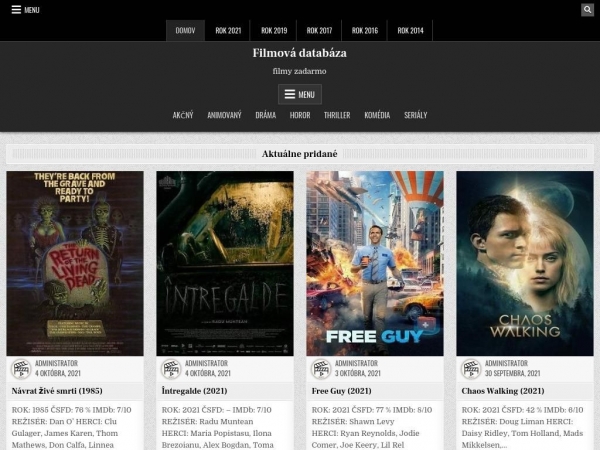The height and width of the screenshot is (450, 600).
Task: Select the DRÁMA genre
Action: (x=266, y=115)
